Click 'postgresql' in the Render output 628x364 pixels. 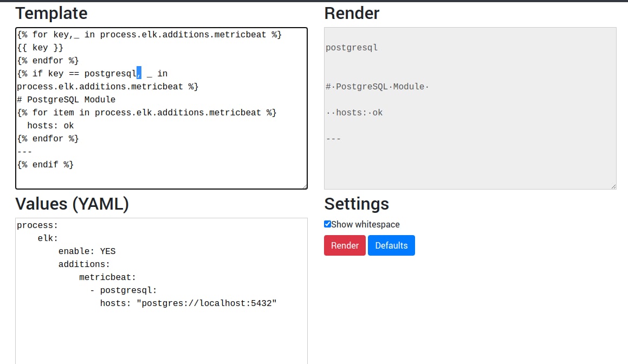point(352,48)
